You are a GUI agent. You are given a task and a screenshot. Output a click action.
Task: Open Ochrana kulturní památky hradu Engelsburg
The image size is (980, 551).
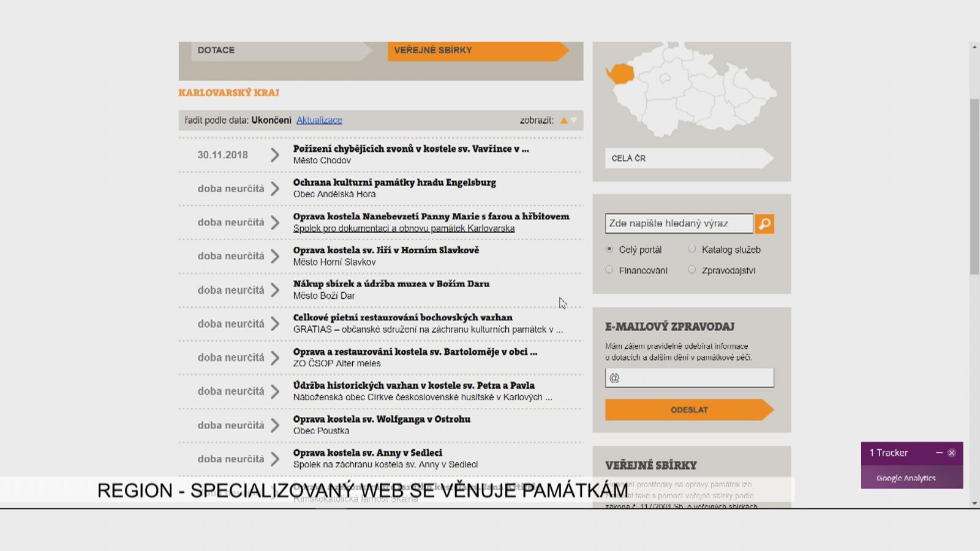(x=394, y=182)
